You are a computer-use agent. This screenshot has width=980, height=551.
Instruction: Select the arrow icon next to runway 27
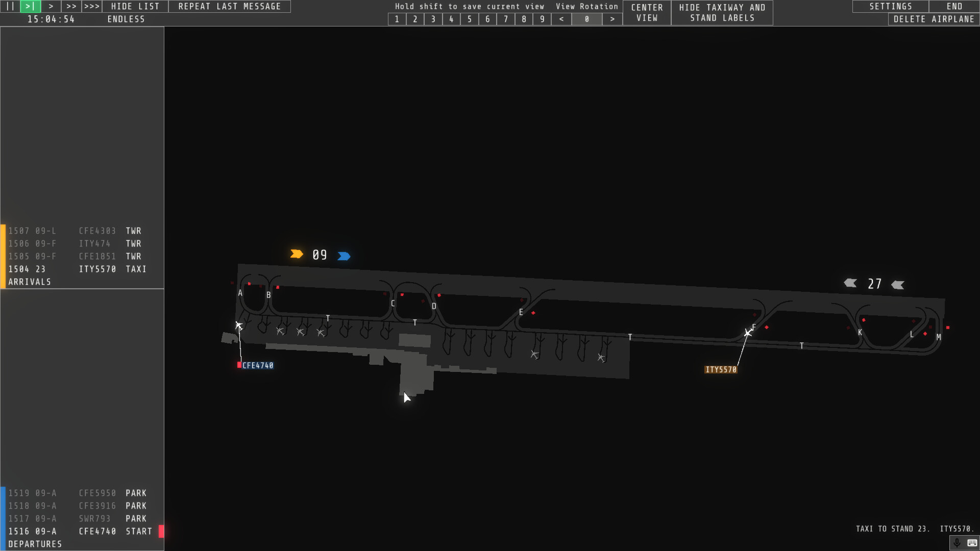[x=850, y=284]
